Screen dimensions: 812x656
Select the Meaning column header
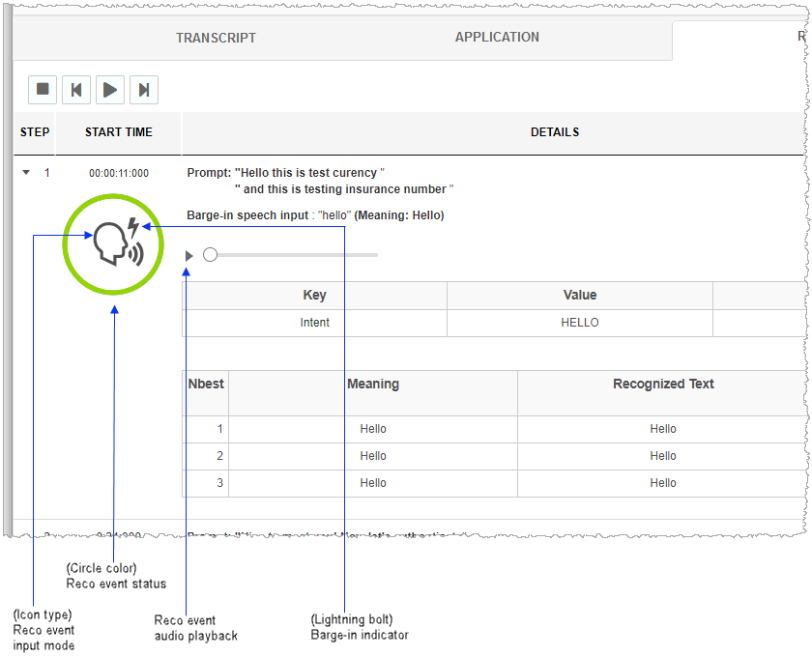(x=372, y=385)
